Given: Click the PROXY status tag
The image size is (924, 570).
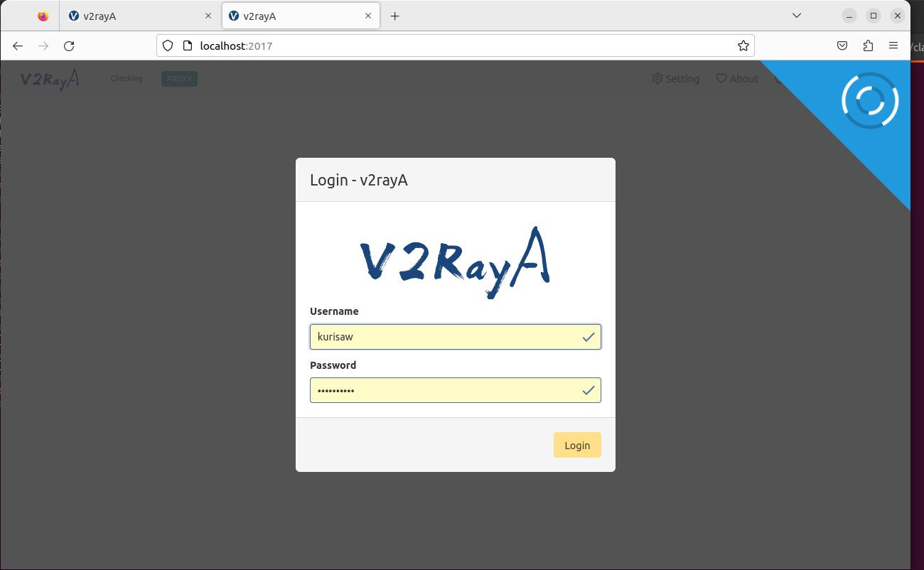Looking at the screenshot, I should tap(179, 79).
